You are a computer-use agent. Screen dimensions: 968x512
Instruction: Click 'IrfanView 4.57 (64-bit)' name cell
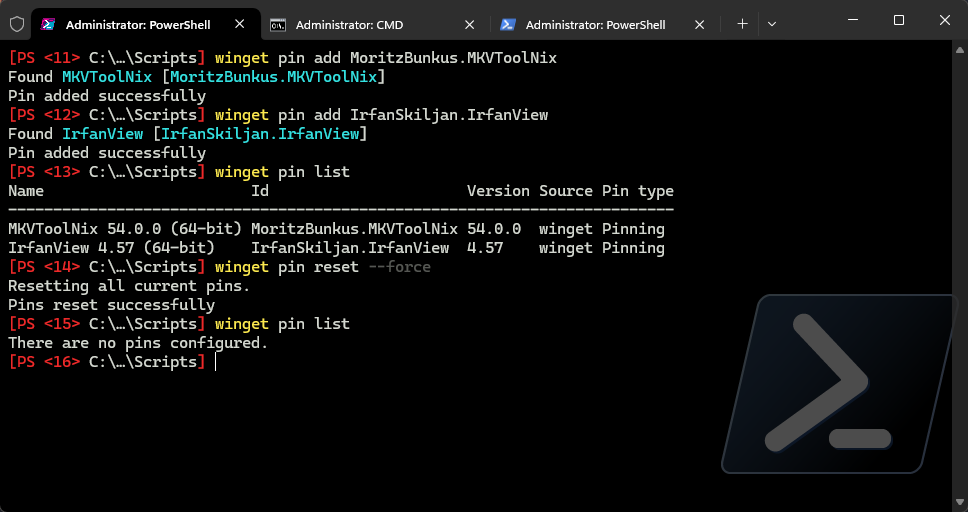(x=111, y=248)
